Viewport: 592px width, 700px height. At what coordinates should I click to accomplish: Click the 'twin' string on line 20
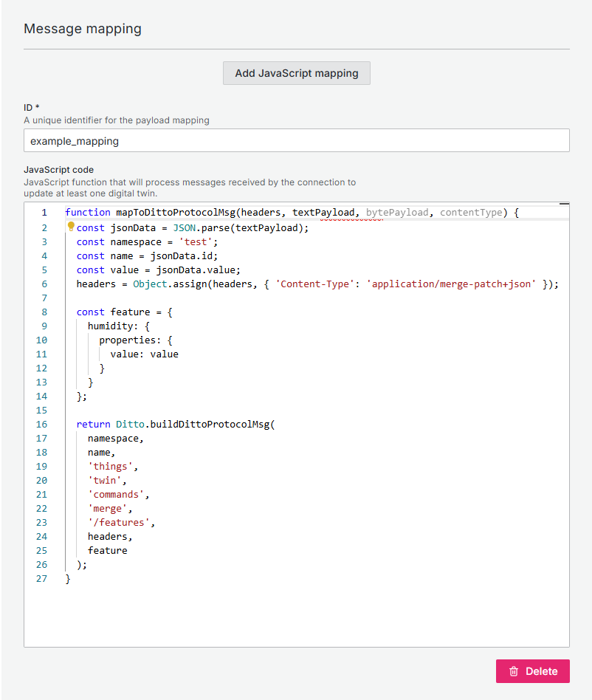pos(105,481)
